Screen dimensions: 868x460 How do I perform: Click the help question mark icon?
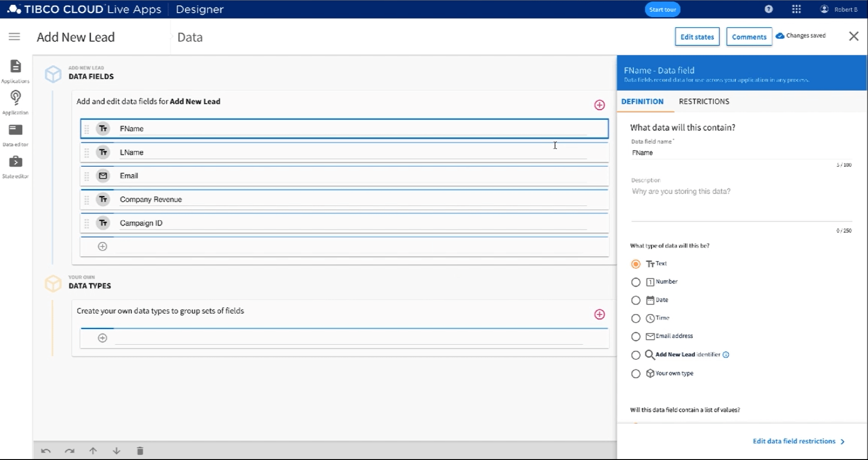click(768, 9)
